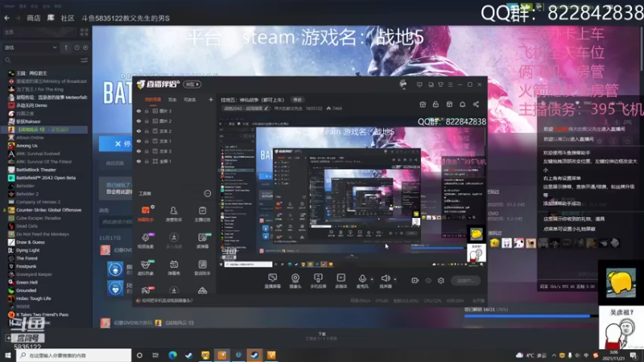Viewport: 644px width, 362px height.
Task: Toggle preview eye icon near settings gear
Action: [x=428, y=281]
